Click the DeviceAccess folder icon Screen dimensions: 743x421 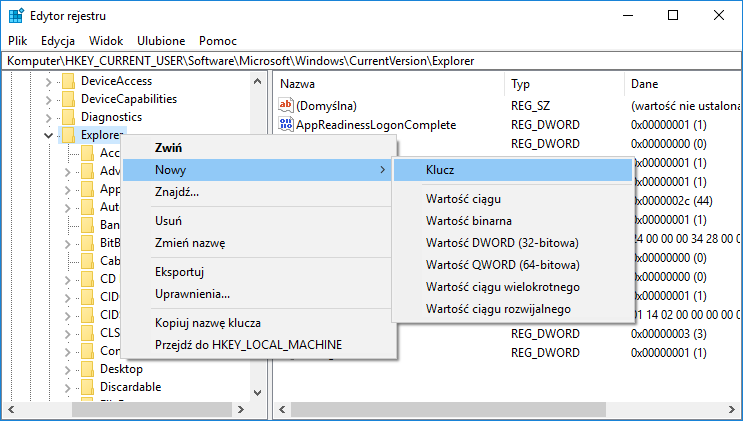pos(69,81)
